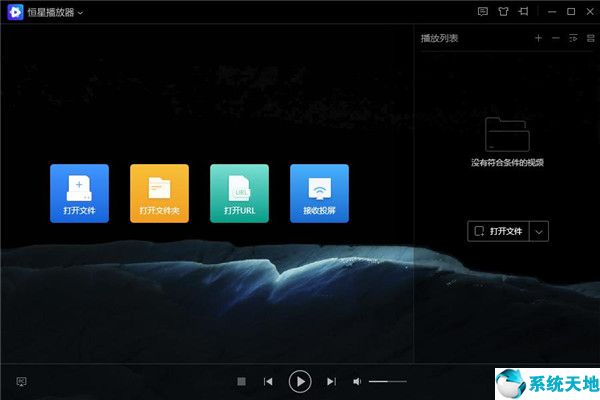
Task: Switch the playlist view layout icon
Action: click(x=590, y=38)
